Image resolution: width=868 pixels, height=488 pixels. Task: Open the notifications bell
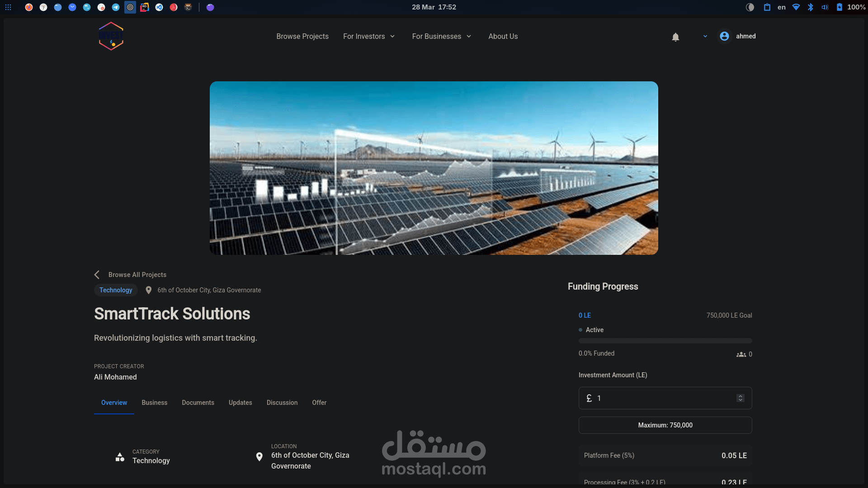pyautogui.click(x=675, y=37)
